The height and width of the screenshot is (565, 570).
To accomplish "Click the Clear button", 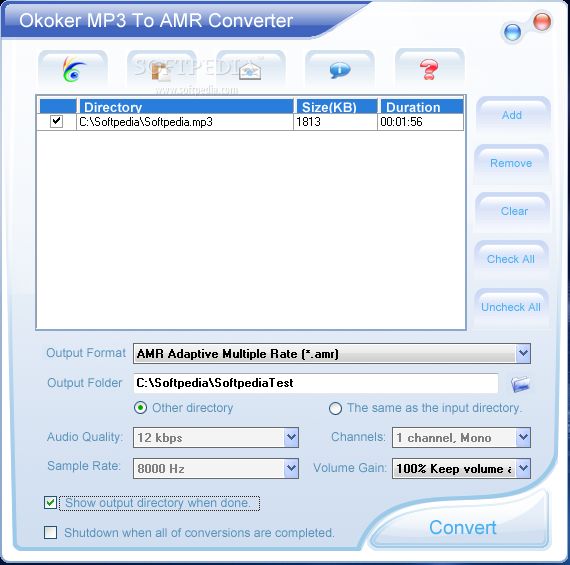I will (x=513, y=211).
